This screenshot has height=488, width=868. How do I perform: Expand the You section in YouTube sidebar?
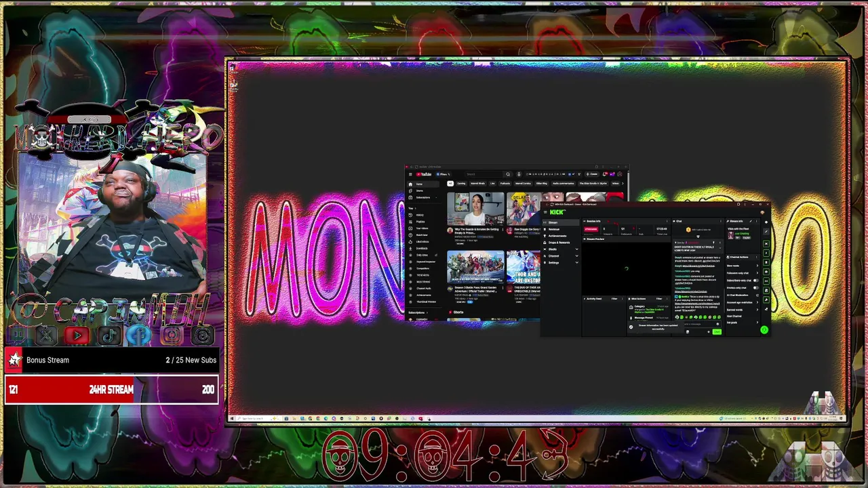[412, 208]
